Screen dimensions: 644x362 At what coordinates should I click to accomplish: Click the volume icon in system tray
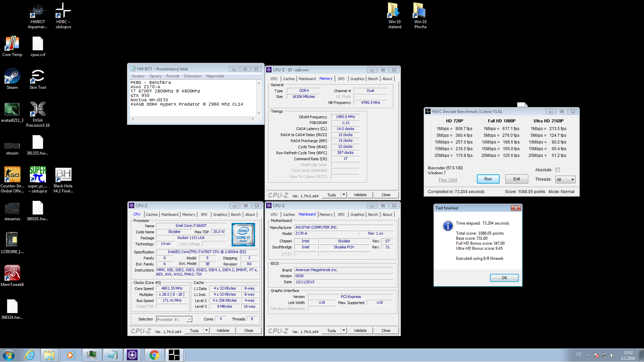click(612, 355)
